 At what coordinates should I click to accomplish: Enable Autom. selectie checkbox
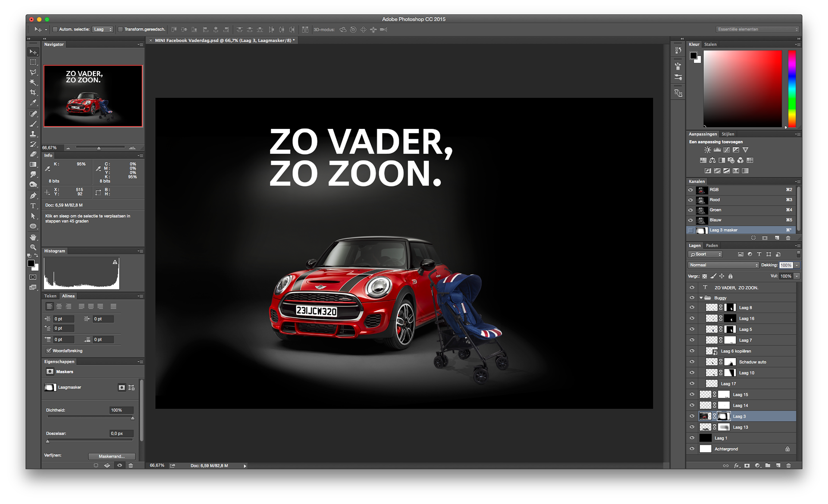[55, 29]
